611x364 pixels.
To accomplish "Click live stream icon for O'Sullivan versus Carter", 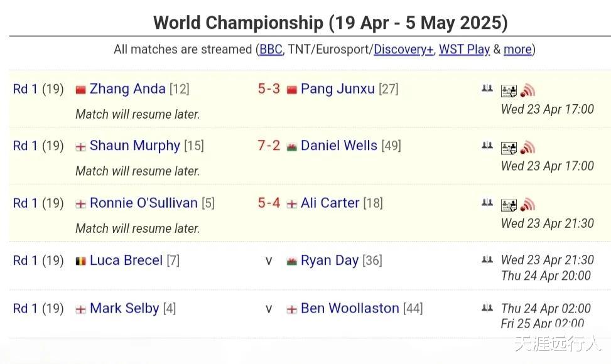I will (527, 205).
